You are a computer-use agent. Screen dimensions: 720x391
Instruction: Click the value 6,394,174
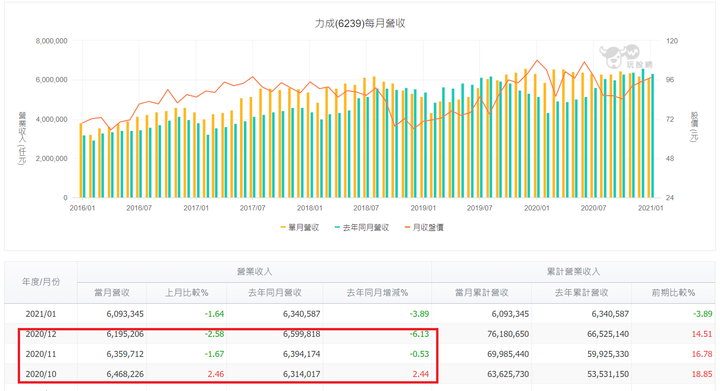[x=302, y=354]
